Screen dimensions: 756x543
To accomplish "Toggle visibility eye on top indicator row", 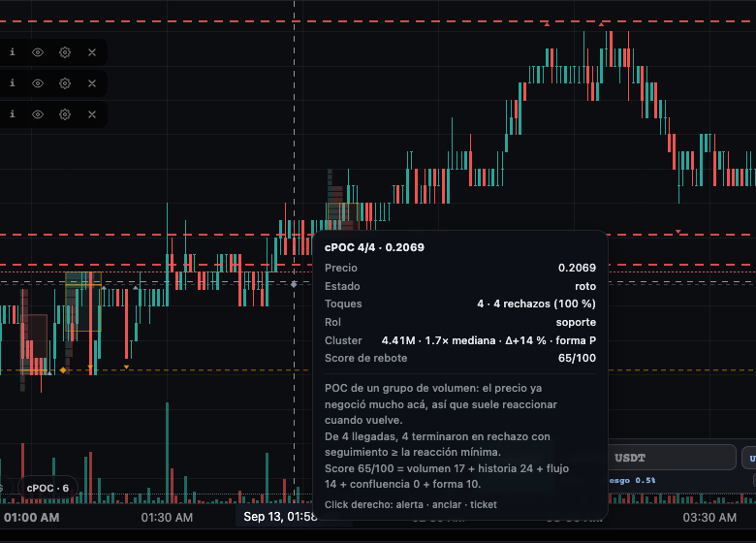I will [38, 52].
